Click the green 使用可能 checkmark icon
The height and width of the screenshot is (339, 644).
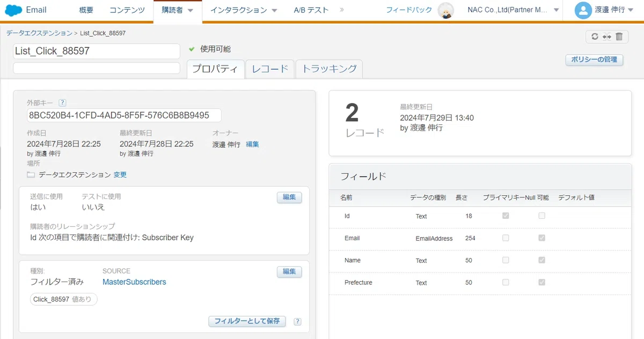(192, 49)
